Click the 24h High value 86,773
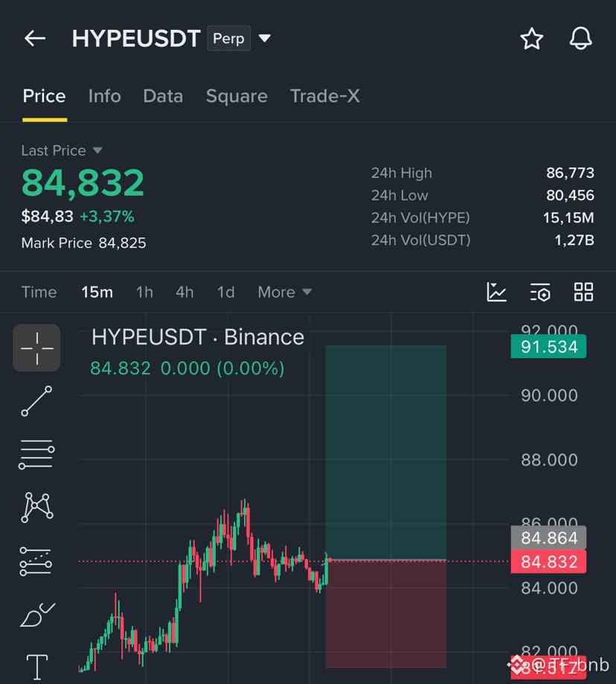 570,173
